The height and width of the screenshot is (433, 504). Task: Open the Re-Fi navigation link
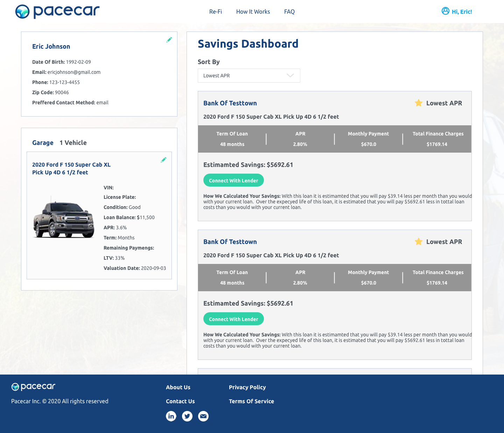pyautogui.click(x=216, y=12)
